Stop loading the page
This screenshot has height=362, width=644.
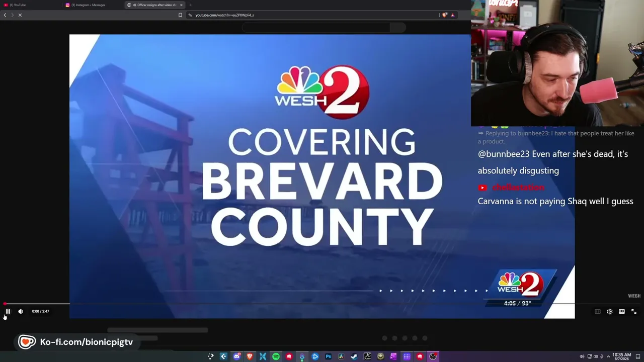point(20,15)
